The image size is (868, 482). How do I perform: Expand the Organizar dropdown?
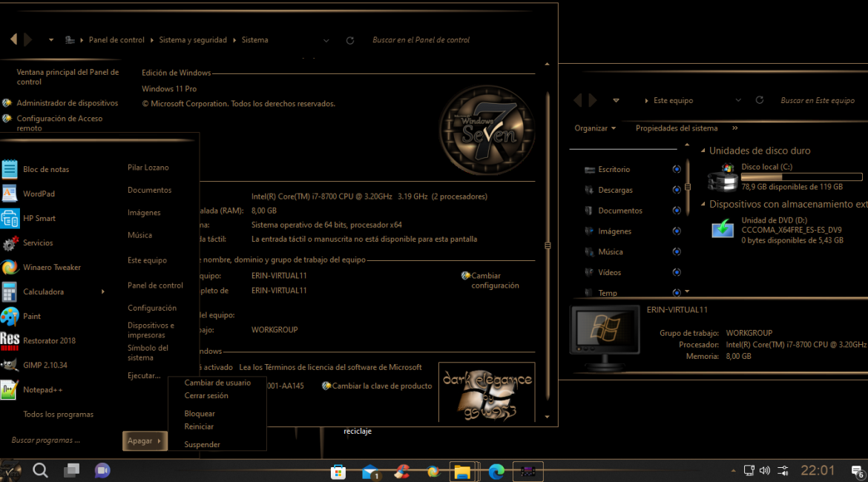(595, 128)
